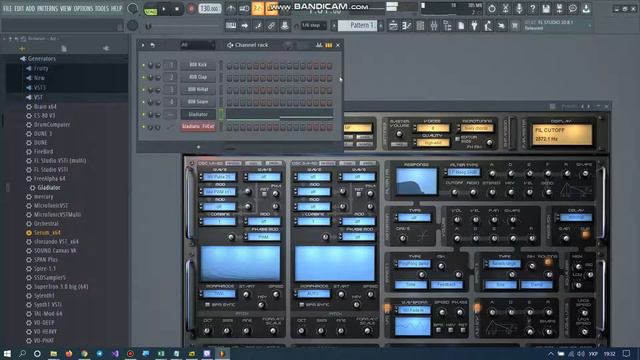Viewport: 640px width, 360px height.
Task: Open the Piano roll view icon
Action: click(x=407, y=26)
